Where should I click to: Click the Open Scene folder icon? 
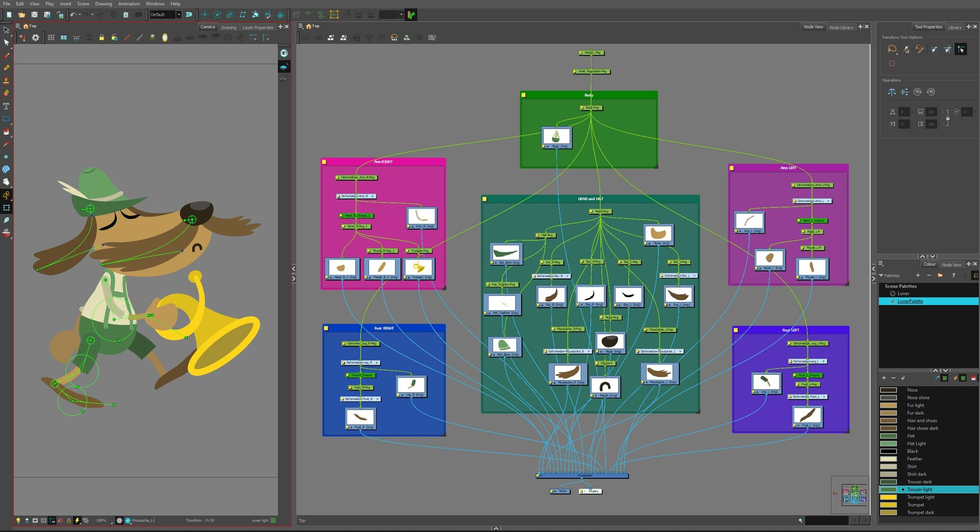click(21, 15)
